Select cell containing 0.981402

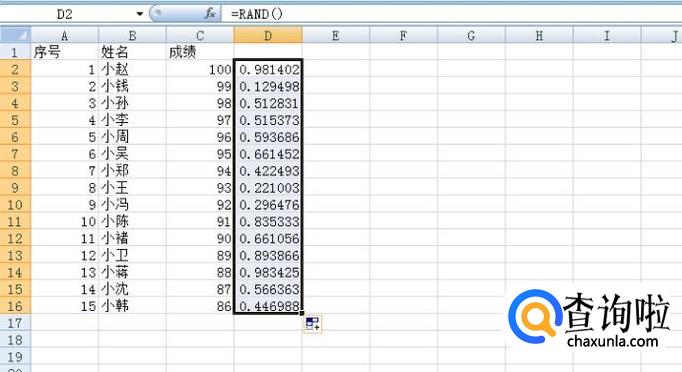(x=268, y=69)
